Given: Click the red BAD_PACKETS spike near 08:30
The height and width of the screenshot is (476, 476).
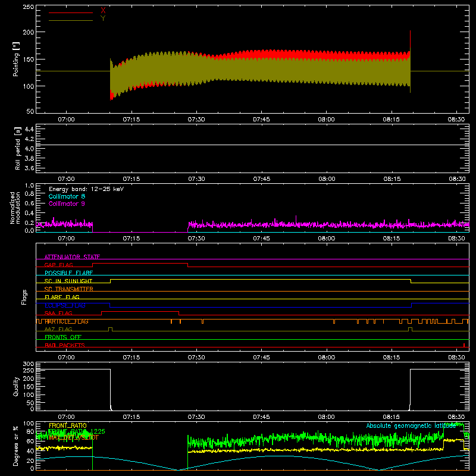Looking at the screenshot, I should (464, 345).
